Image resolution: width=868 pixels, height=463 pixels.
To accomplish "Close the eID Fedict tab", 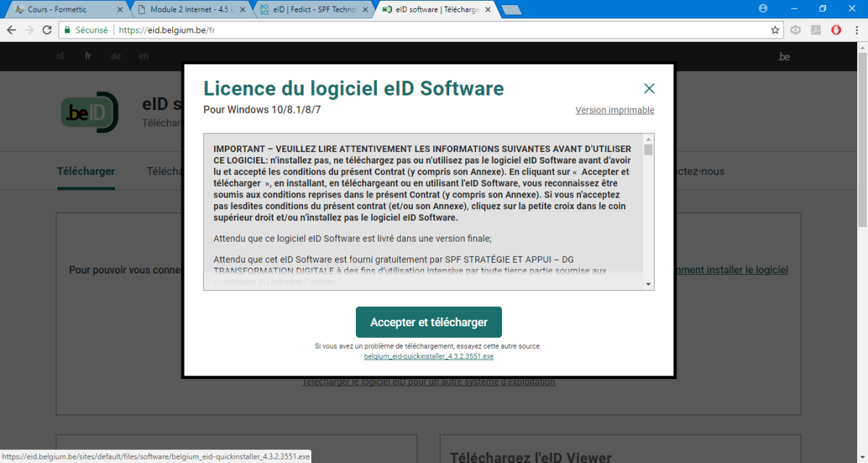I will pos(365,9).
